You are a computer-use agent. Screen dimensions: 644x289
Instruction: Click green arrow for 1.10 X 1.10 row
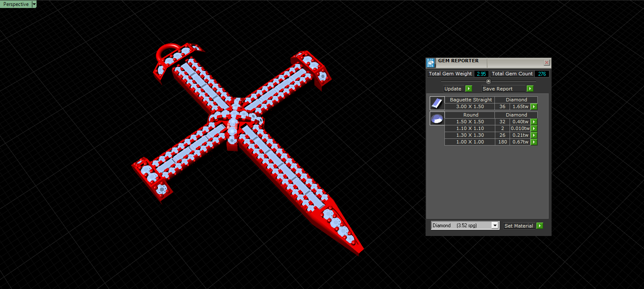tap(534, 129)
